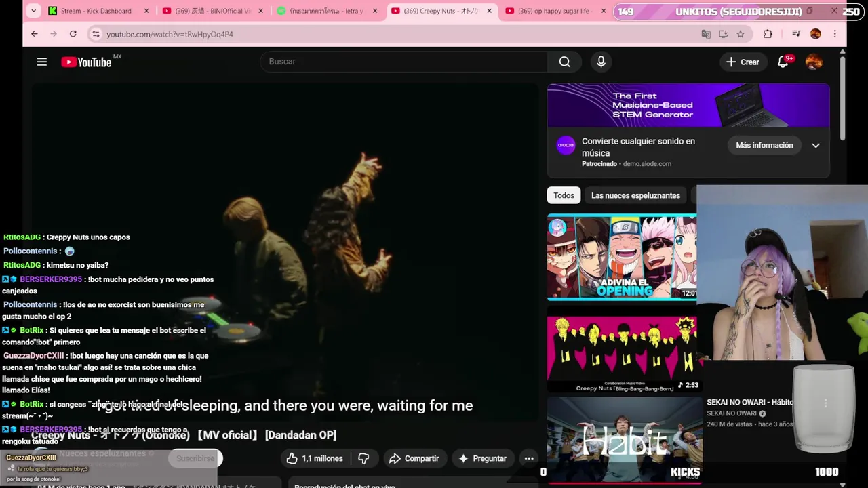Viewport: 868px width, 488px height.
Task: Click the aiode sponsor logo
Action: [x=566, y=145]
